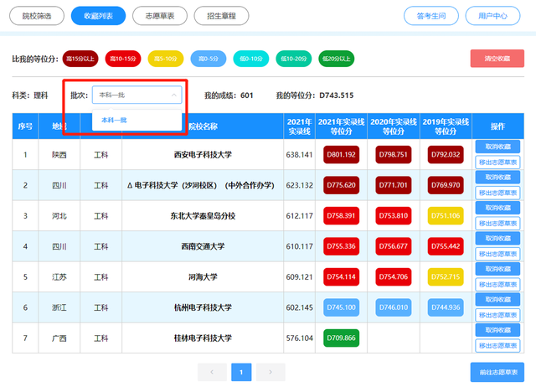Remove 杭州电子科技大学 from 志愿草表
Image resolution: width=536 pixels, height=392 pixels.
[x=497, y=315]
